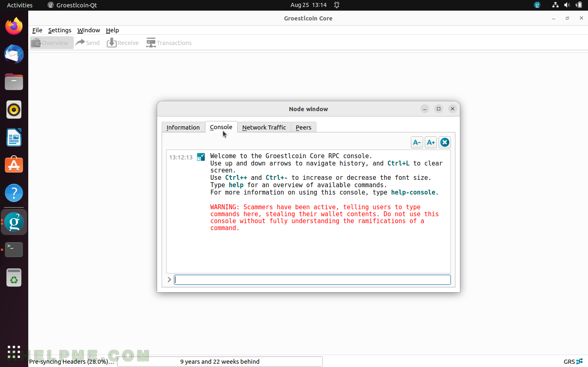588x367 pixels.
Task: Open Ubuntu Software from the dock
Action: (x=14, y=165)
